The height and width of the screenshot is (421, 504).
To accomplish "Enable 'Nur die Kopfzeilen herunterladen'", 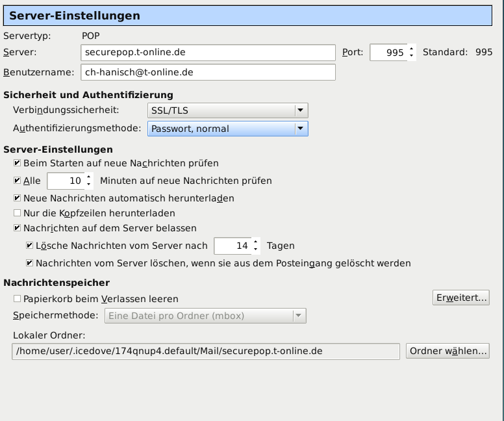I will click(x=17, y=213).
